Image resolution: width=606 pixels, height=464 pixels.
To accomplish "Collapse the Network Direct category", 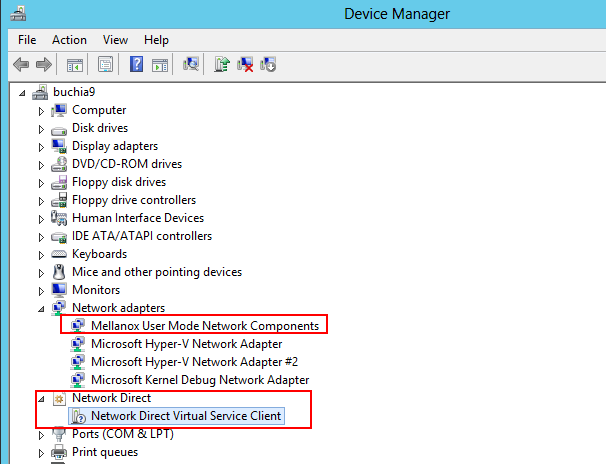I will (41, 398).
